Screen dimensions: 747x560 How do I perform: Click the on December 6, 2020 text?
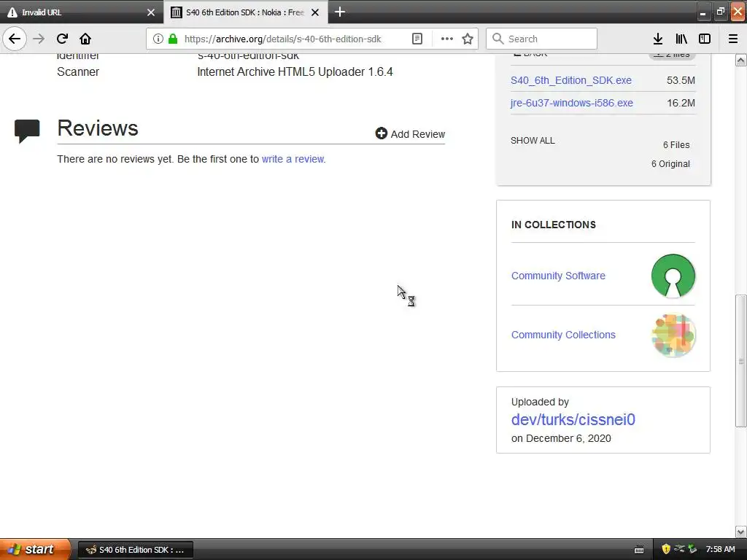tap(561, 438)
